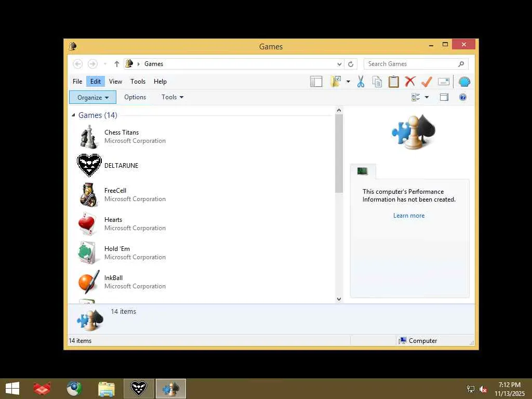The width and height of the screenshot is (532, 399).
Task: Click the Forward navigation arrow
Action: [92, 64]
